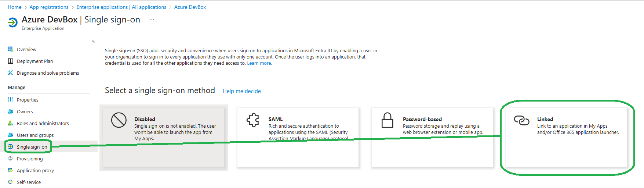
Task: Click the Azure DevBox application logo icon
Action: pos(12,22)
